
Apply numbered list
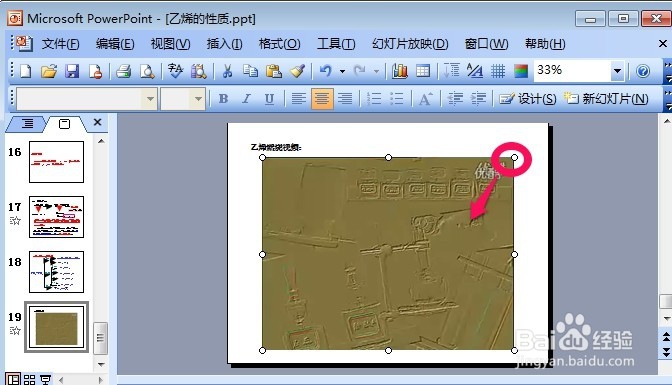coord(374,99)
